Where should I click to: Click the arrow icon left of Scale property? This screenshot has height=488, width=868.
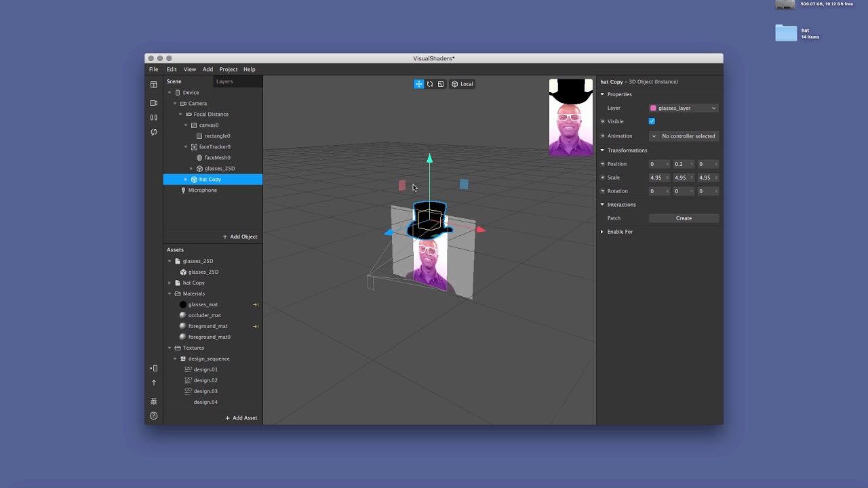(602, 178)
